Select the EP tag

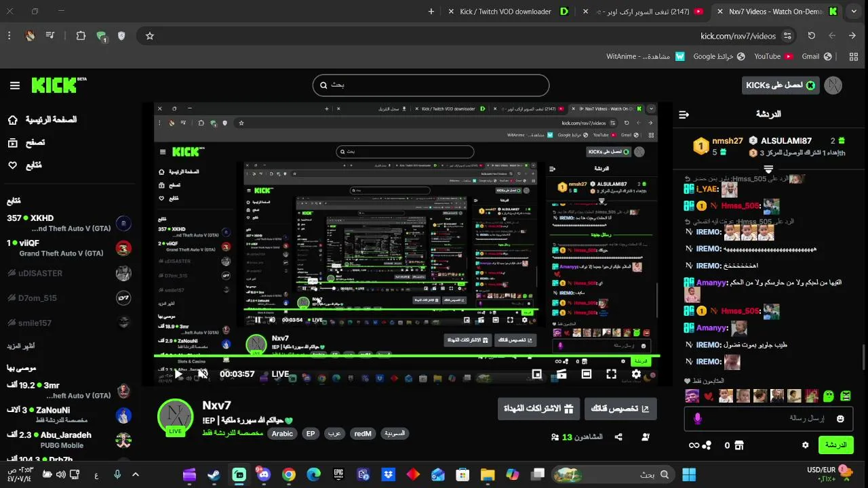tap(311, 434)
